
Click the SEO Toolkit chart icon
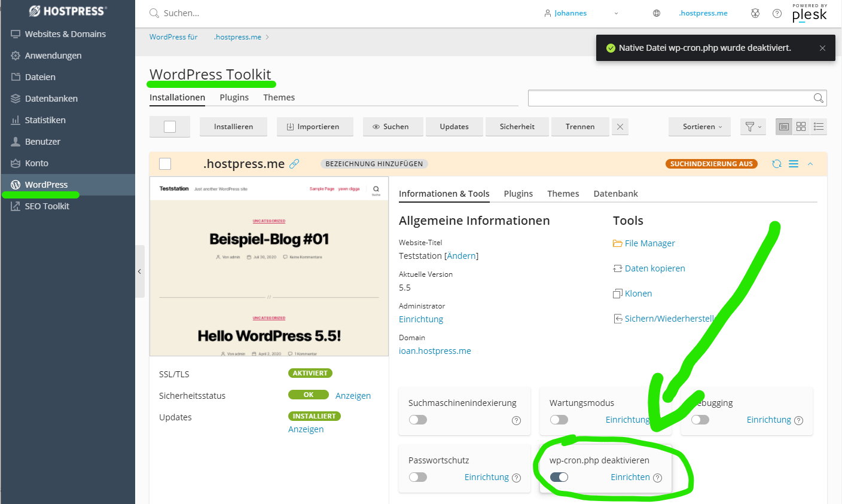coord(16,206)
